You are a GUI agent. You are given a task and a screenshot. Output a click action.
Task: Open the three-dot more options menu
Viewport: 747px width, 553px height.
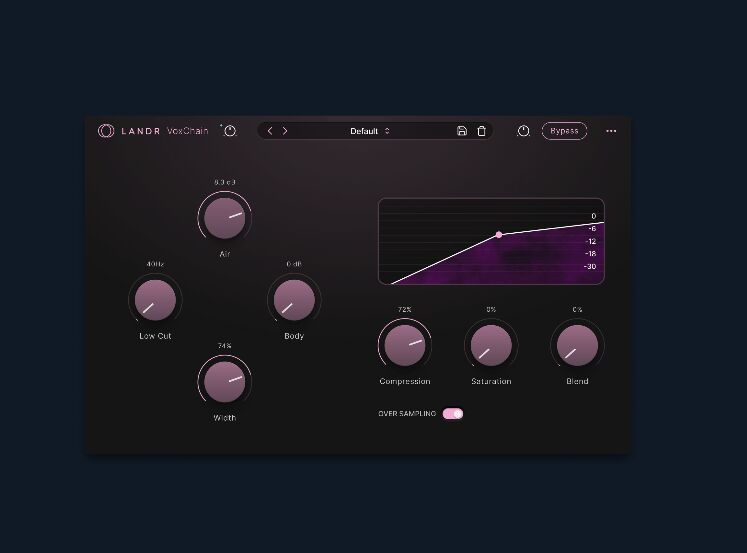pos(611,131)
